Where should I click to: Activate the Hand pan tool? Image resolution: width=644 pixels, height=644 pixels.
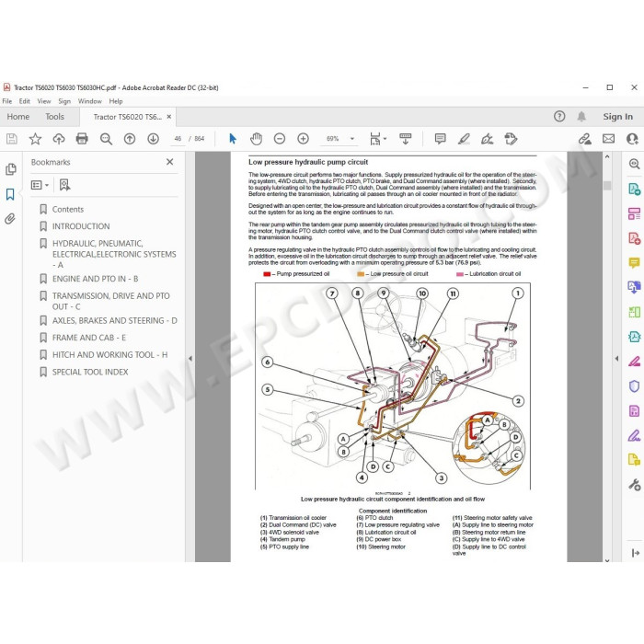pyautogui.click(x=256, y=139)
